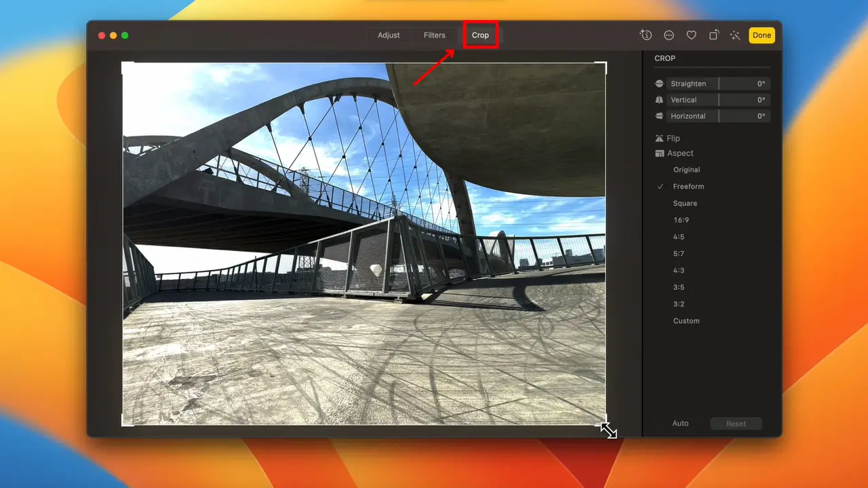Image resolution: width=868 pixels, height=488 pixels.
Task: Rotate the photo using the rotate icon
Action: pyautogui.click(x=713, y=35)
